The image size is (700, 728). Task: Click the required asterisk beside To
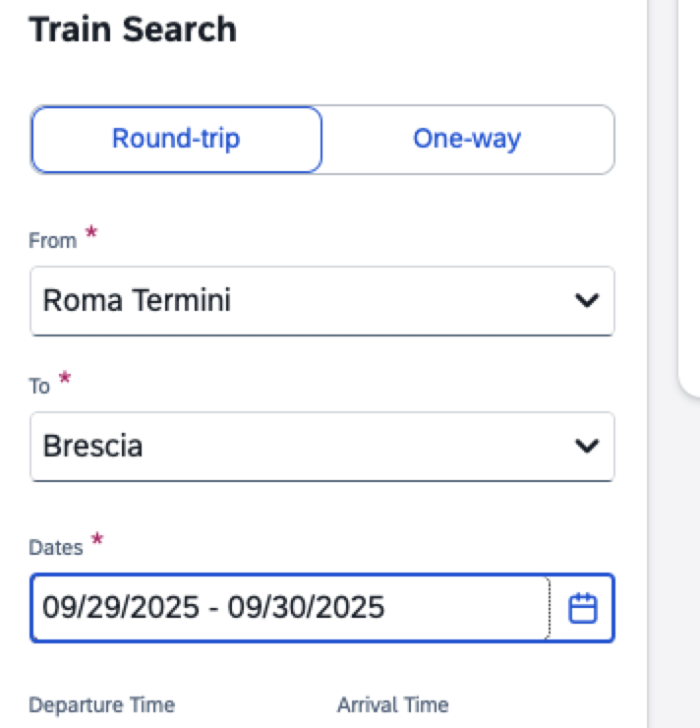[65, 379]
